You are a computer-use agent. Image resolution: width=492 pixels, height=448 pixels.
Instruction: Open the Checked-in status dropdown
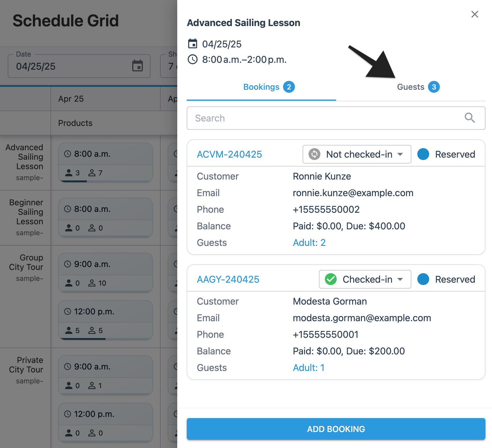click(x=365, y=279)
